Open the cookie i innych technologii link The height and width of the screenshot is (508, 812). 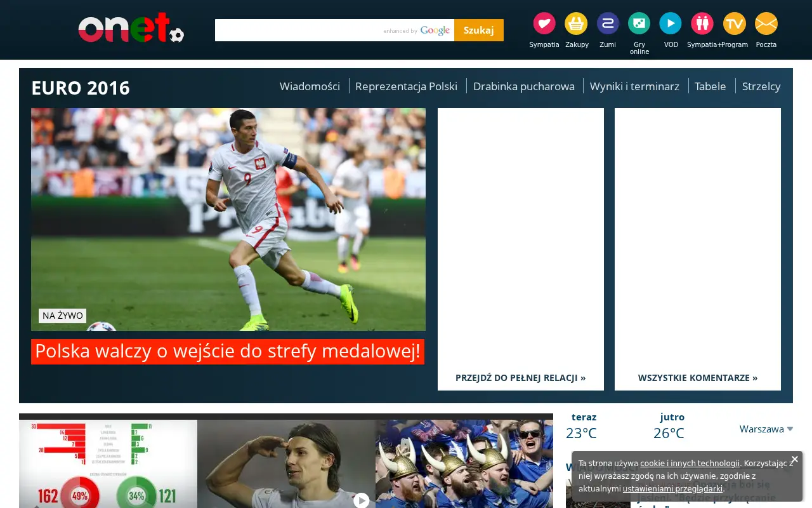pyautogui.click(x=690, y=464)
